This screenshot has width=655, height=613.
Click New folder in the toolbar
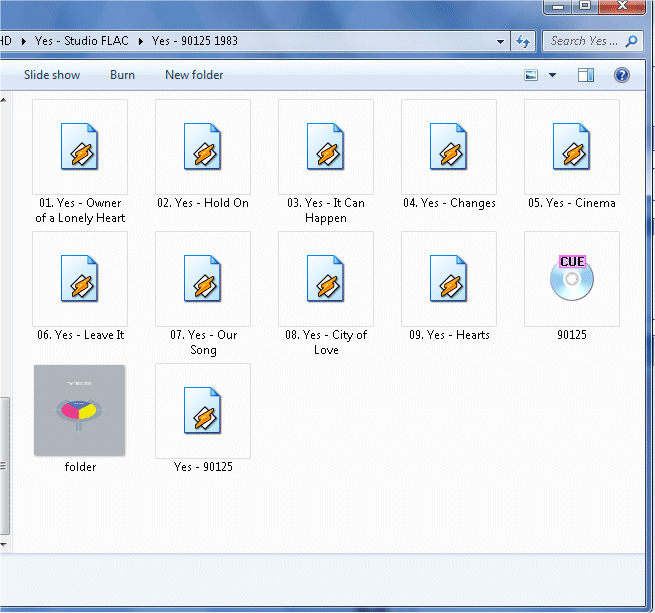(194, 75)
